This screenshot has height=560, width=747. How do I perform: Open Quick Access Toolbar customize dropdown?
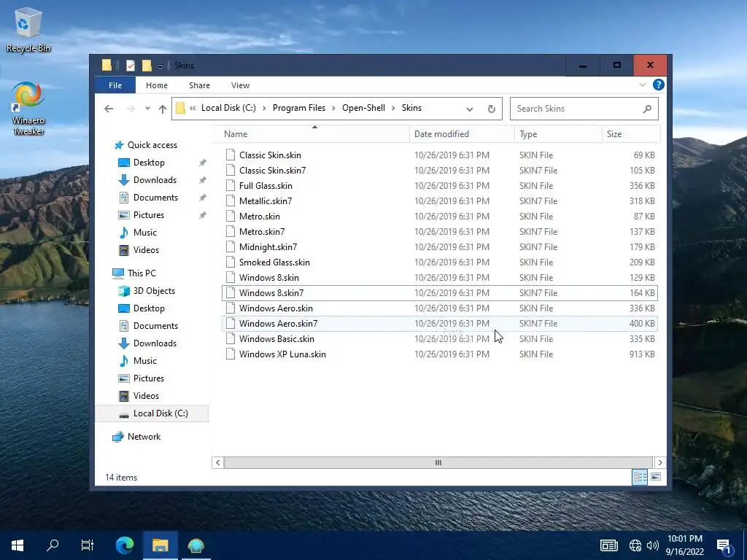pos(160,66)
